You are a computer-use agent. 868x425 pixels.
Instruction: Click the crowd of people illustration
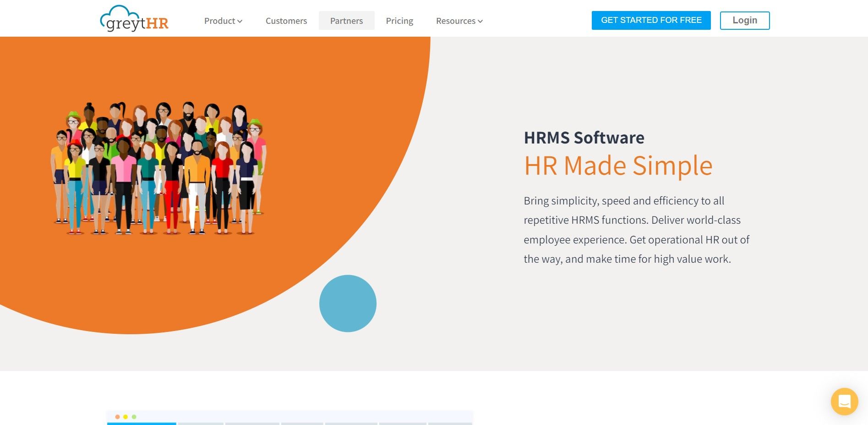(x=158, y=168)
